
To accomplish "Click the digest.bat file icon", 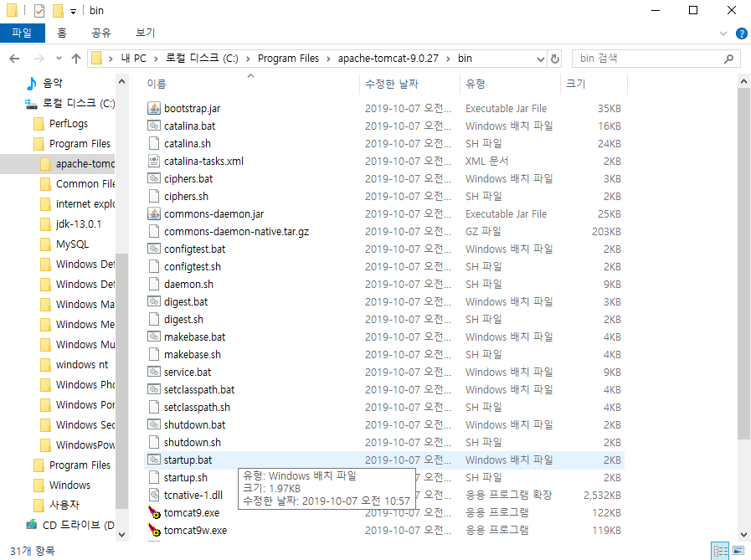I will (x=153, y=302).
